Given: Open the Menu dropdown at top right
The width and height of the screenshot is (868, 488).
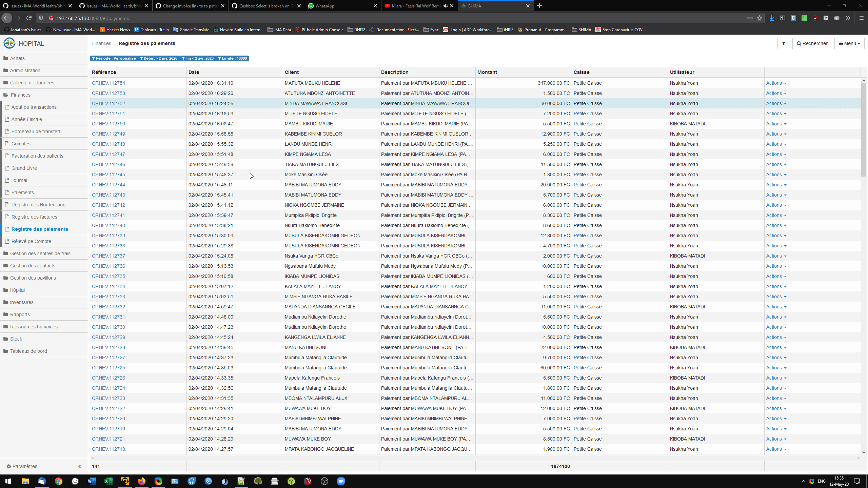Looking at the screenshot, I should click(x=849, y=43).
